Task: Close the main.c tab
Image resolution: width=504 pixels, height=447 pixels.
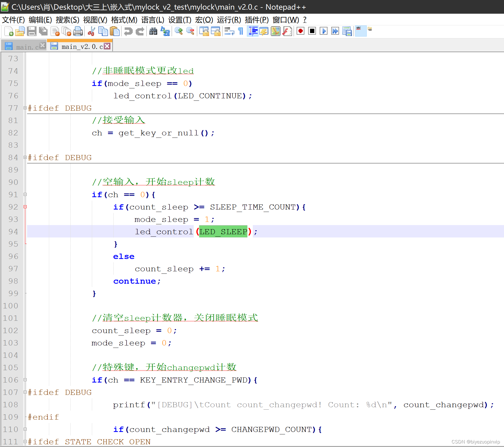Action: tap(42, 45)
